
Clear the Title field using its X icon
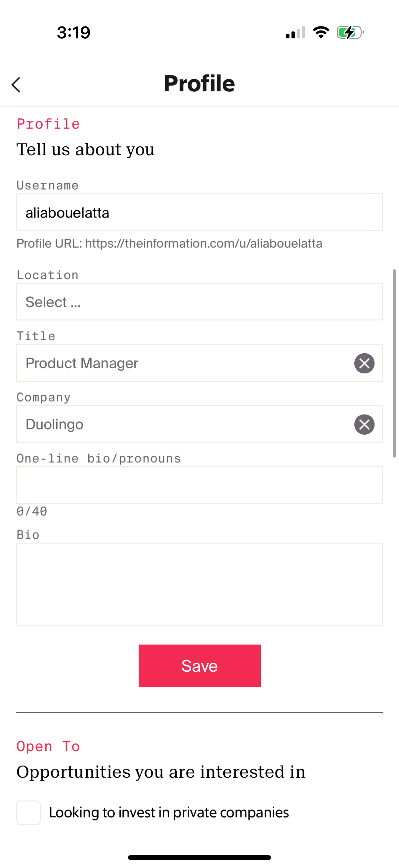pyautogui.click(x=364, y=363)
